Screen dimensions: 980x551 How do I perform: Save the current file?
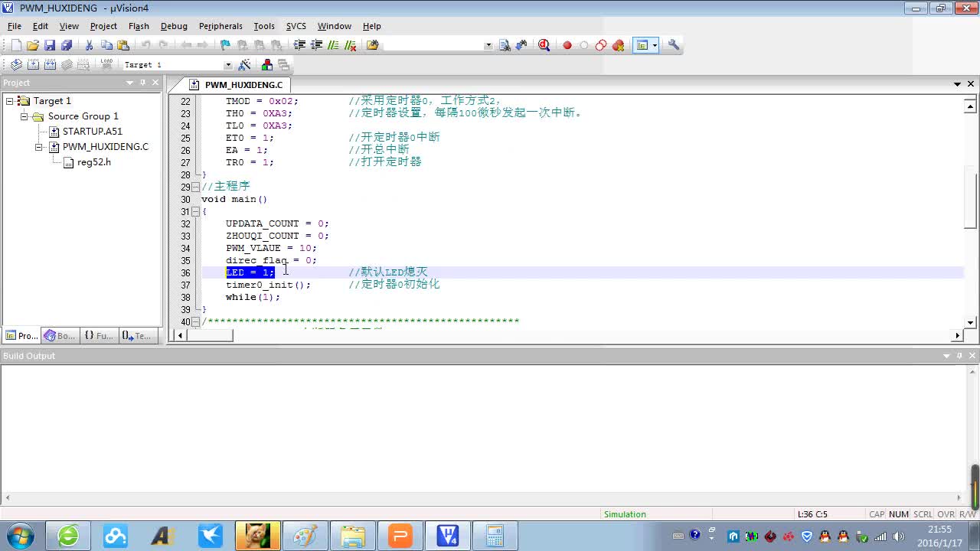click(50, 45)
